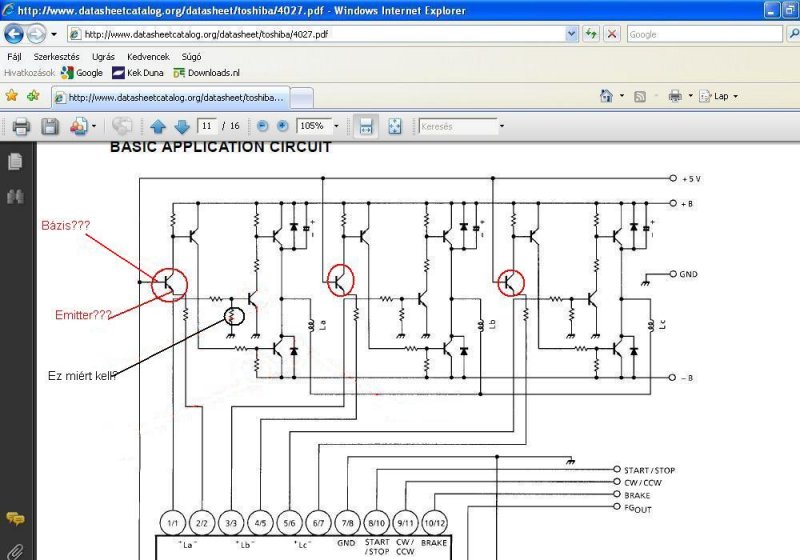This screenshot has width=800, height=560.
Task: Open the Comments panel sidebar icon
Action: (15, 519)
